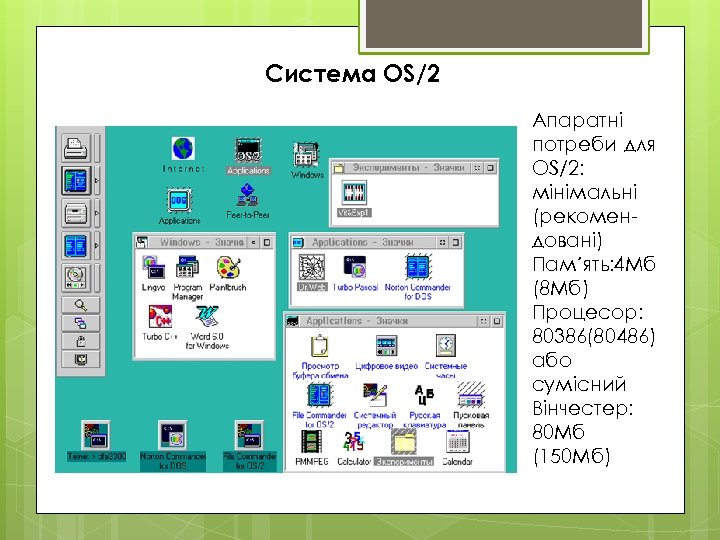
Task: Restore minimized File Commander for OS/2 on desktop
Action: point(249,434)
